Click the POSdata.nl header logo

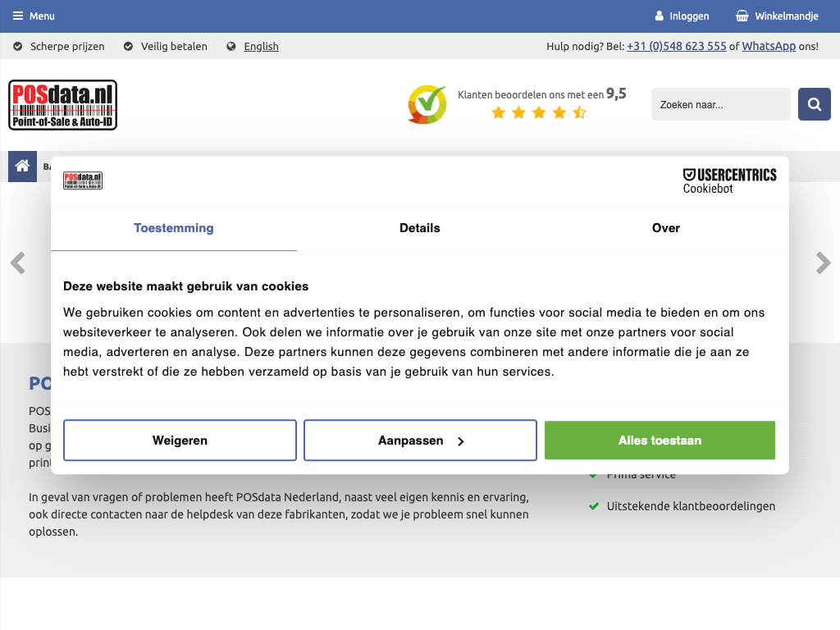pos(63,105)
